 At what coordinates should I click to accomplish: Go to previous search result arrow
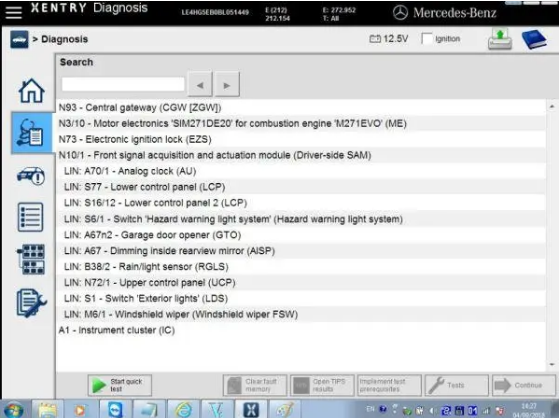click(200, 85)
